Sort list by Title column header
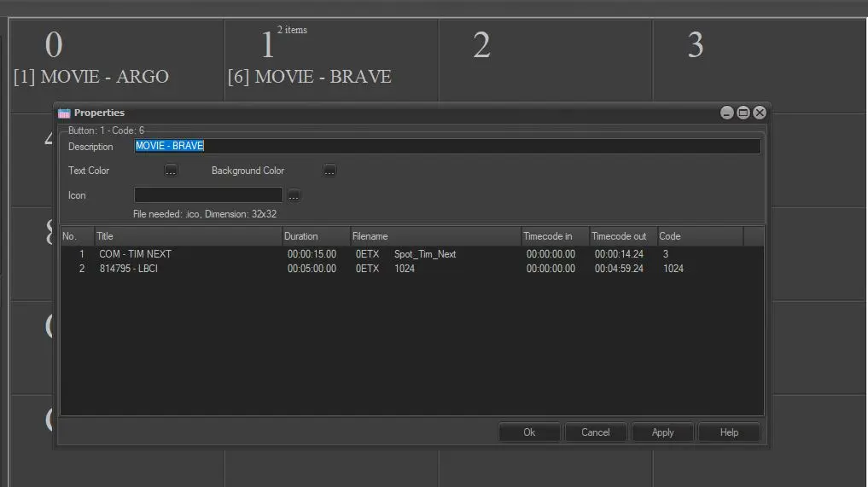The height and width of the screenshot is (487, 868). (188, 236)
